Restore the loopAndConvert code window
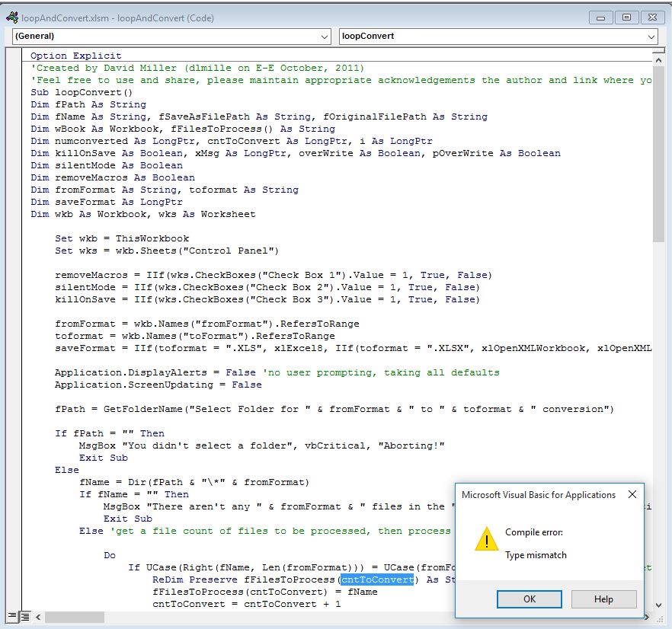 pyautogui.click(x=626, y=18)
